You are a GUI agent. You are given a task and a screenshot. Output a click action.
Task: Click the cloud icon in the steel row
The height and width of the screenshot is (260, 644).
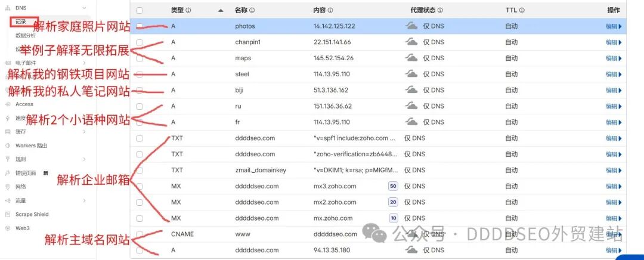(x=411, y=74)
